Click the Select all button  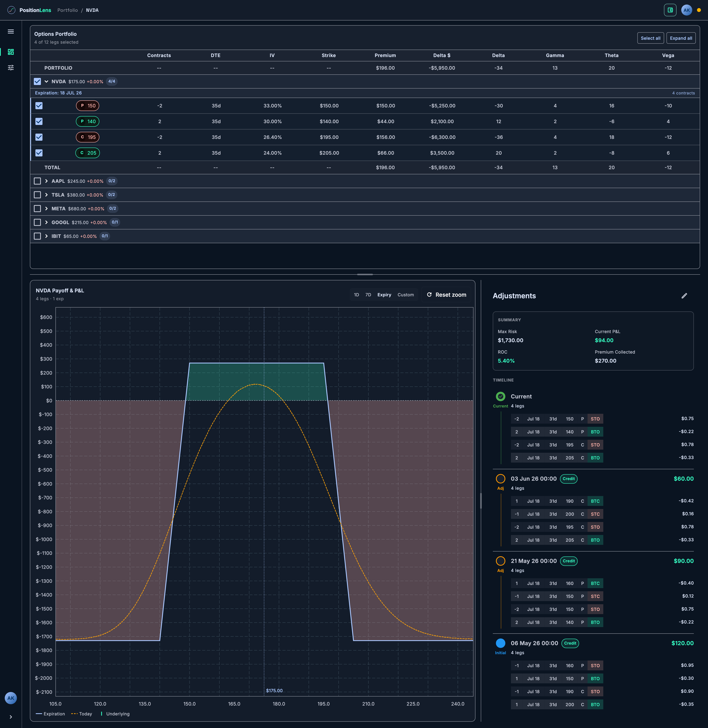(x=650, y=38)
